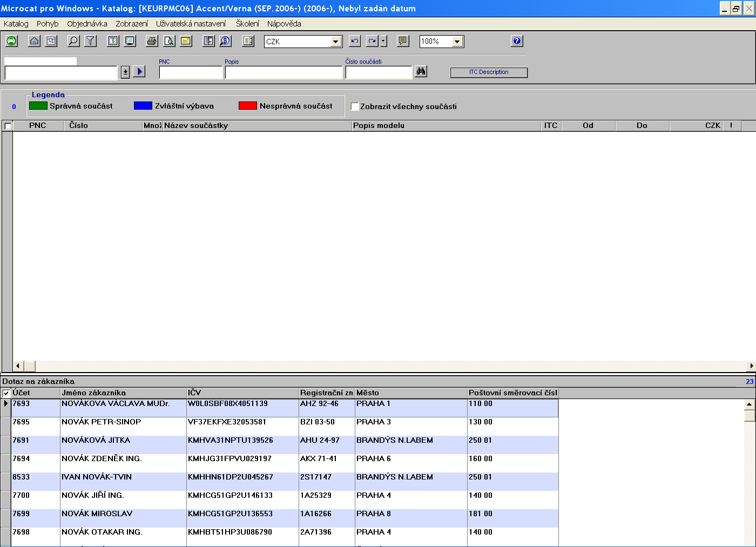
Task: Open print preview icon with magnifier
Action: point(169,41)
